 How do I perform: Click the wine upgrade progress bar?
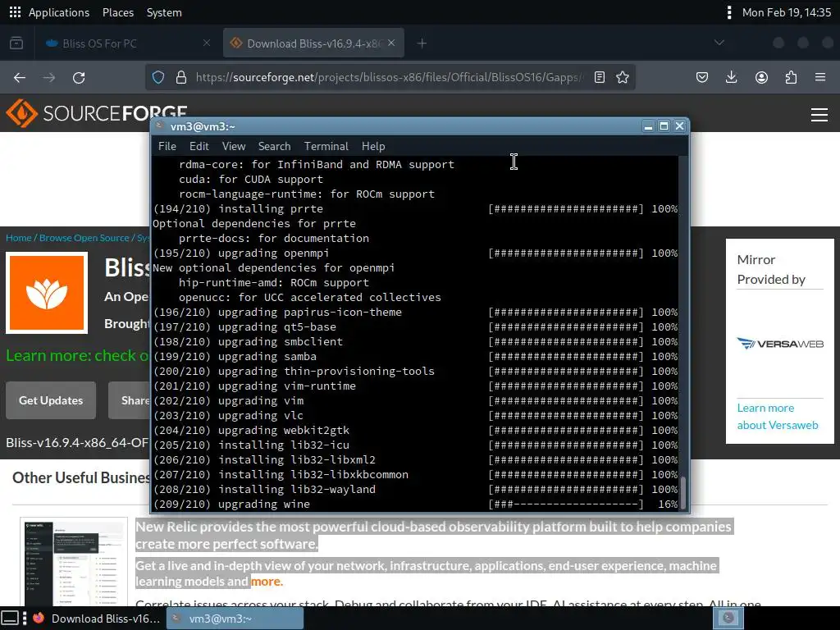pos(566,504)
